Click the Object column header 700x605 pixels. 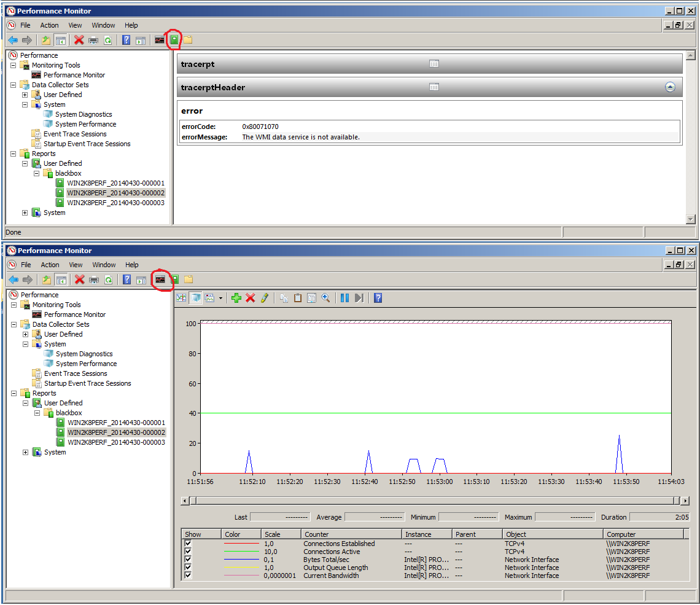[553, 534]
